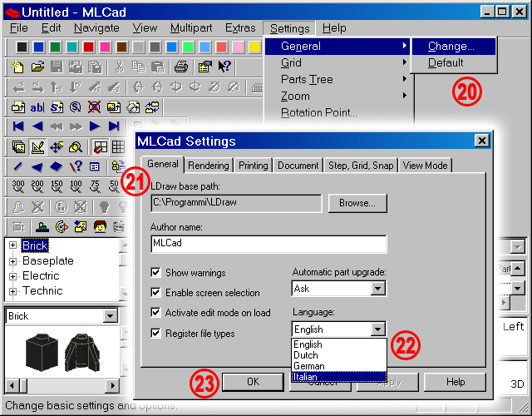Image resolution: width=532 pixels, height=416 pixels.
Task: Toggle the Show warnings checkbox
Action: pyautogui.click(x=155, y=272)
